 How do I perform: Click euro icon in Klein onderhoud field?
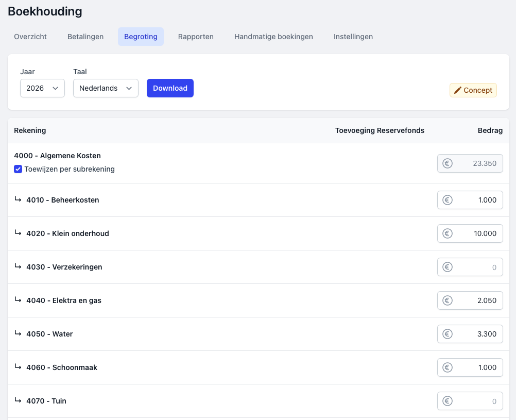448,233
